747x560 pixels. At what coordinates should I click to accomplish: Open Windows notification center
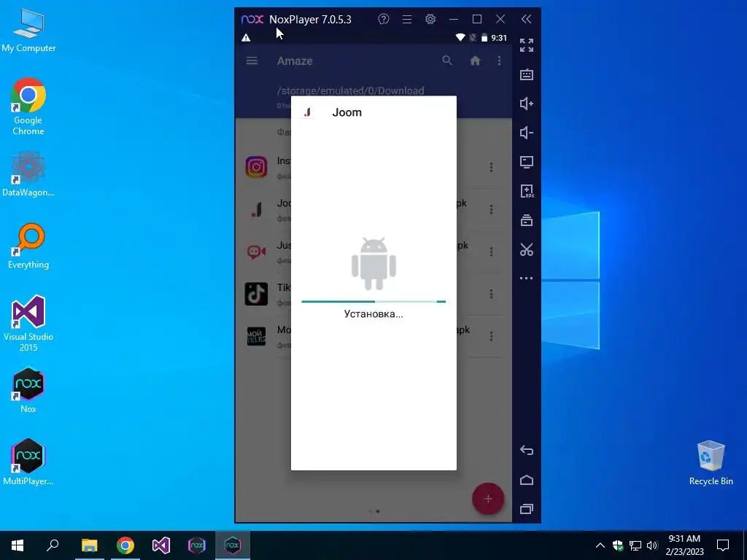723,545
